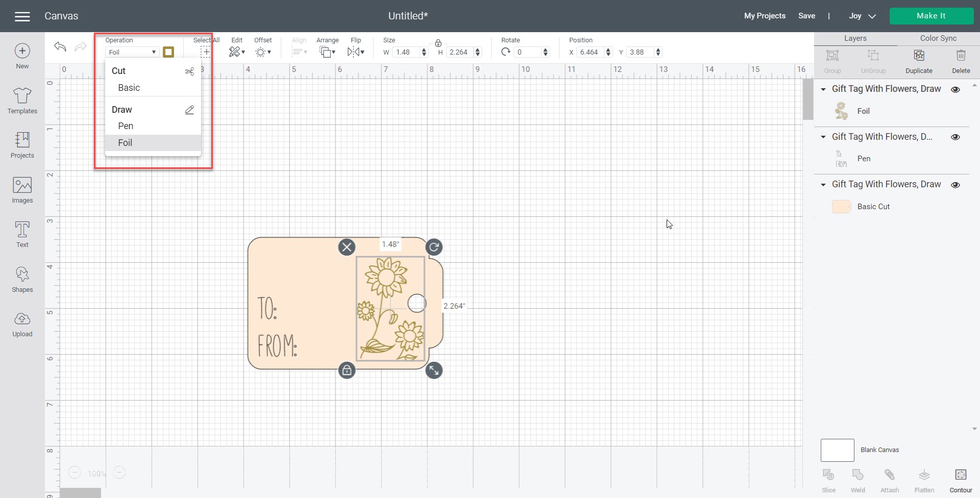Click the green Make It button
The image size is (980, 498).
click(931, 16)
